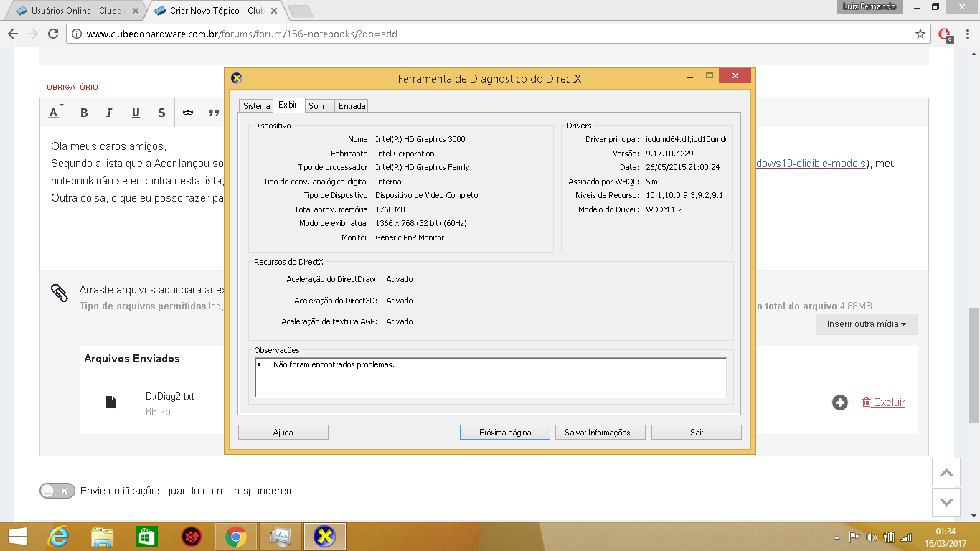
Task: Click the Sair button
Action: [x=697, y=433]
